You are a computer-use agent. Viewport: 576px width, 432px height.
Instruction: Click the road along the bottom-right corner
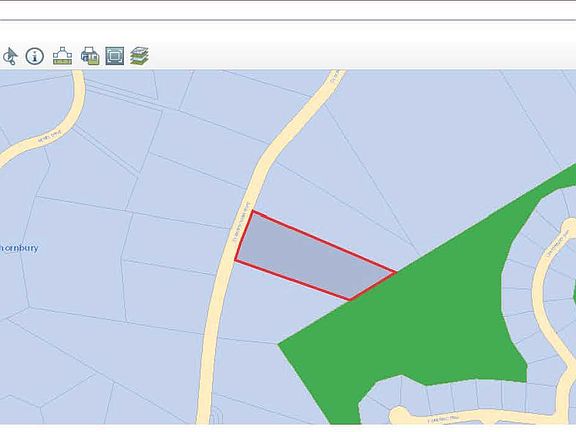tap(478, 416)
